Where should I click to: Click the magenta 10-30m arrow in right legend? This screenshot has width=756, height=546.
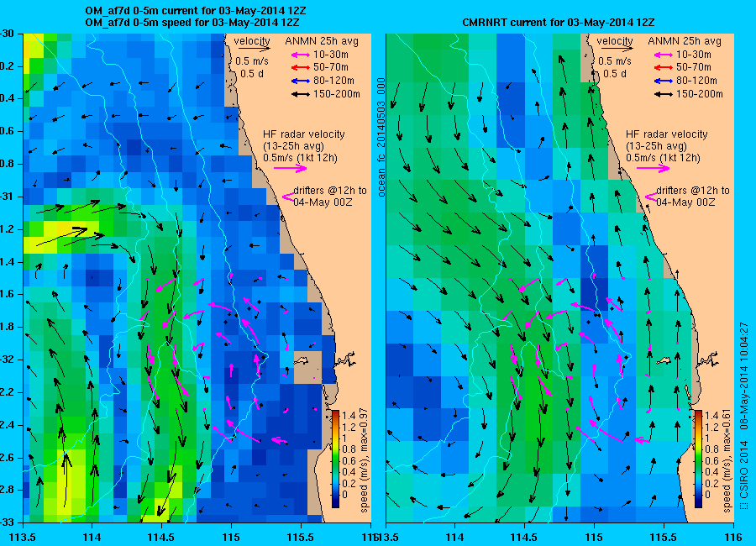click(663, 55)
